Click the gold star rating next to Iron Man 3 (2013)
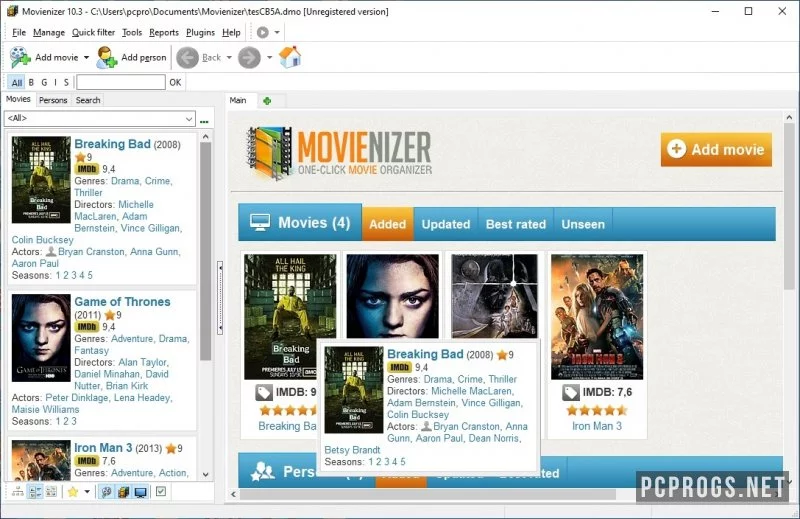 171,449
